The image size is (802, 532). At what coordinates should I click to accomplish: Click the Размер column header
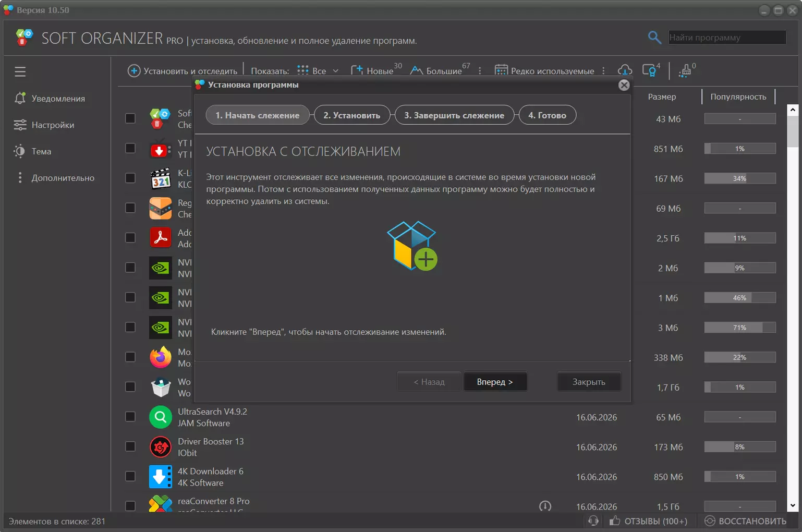pyautogui.click(x=662, y=96)
